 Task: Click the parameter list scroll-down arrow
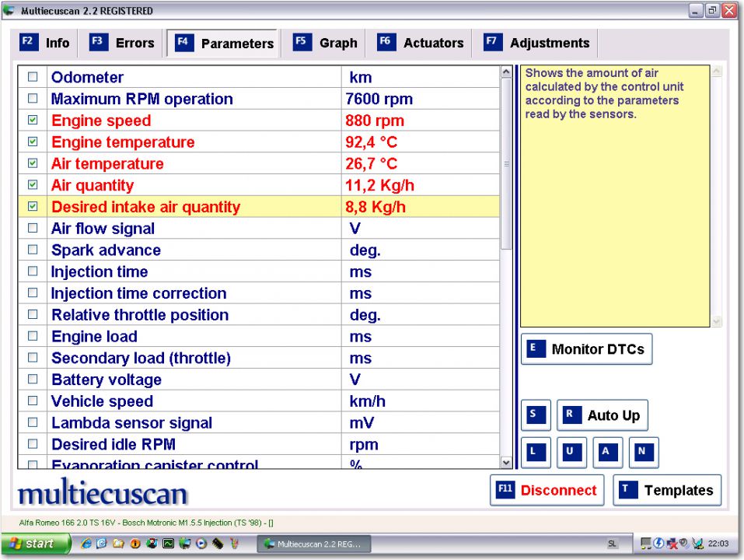pos(506,462)
